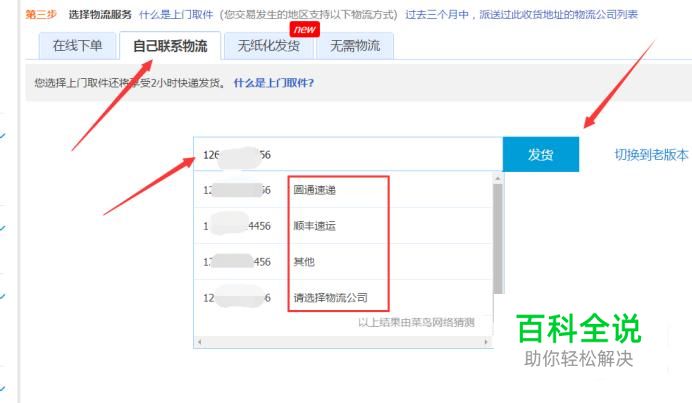Choose 请选择物流公司 suggestion row
Screen dimensions: 692x403
pos(343,298)
